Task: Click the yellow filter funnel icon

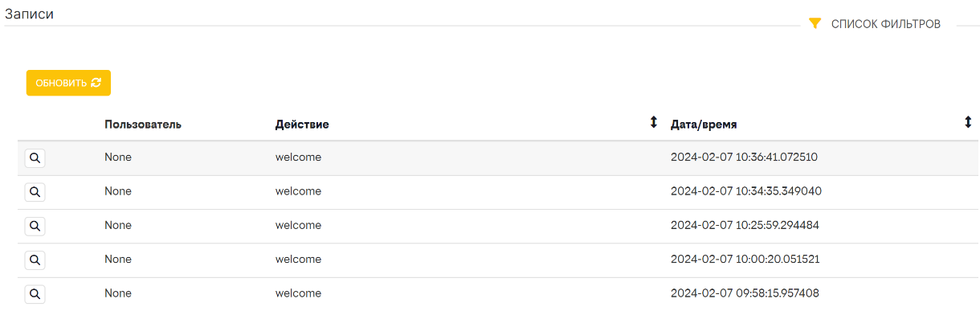Action: 815,24
